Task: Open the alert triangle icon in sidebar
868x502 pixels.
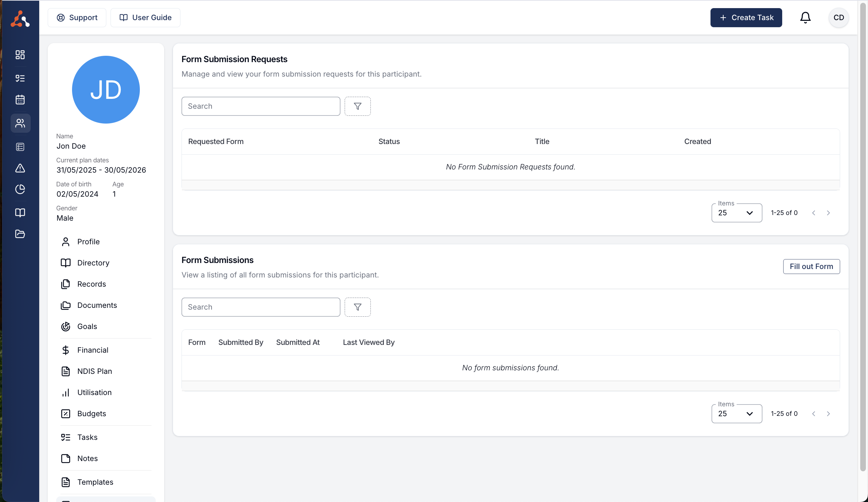Action: click(x=20, y=168)
